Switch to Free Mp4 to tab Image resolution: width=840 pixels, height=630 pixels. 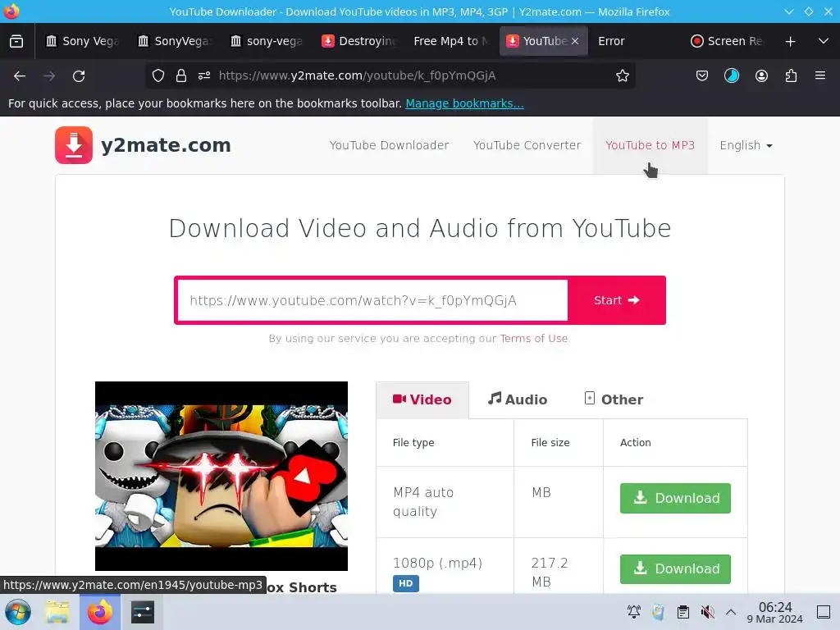450,41
